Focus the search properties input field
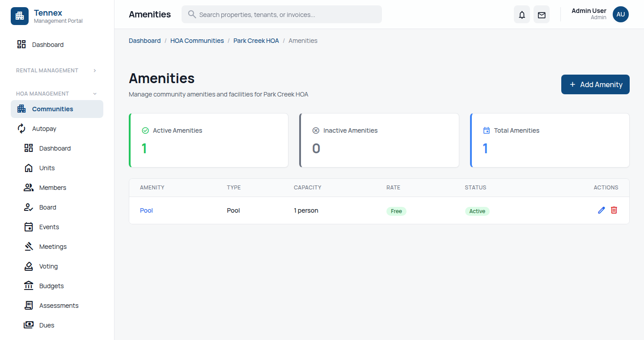The width and height of the screenshot is (644, 340). click(x=286, y=15)
